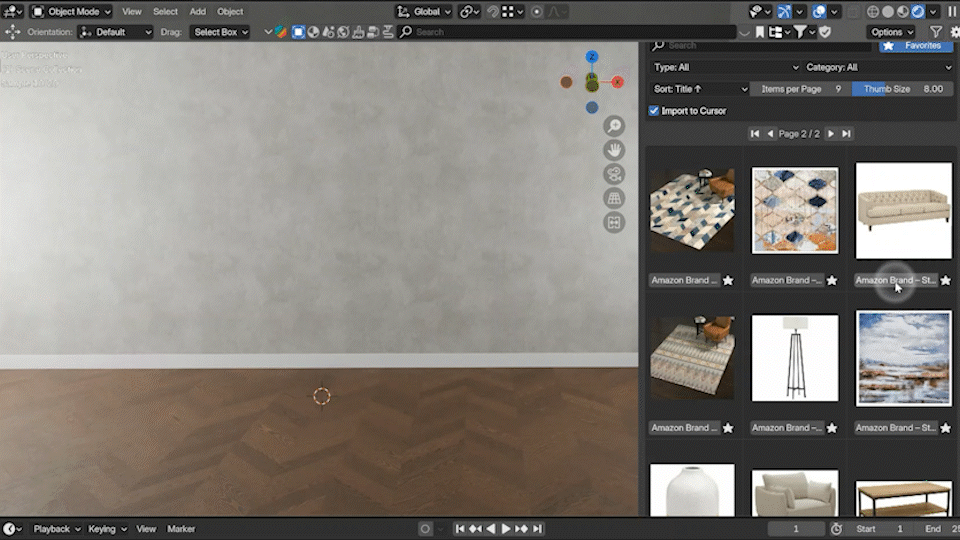The image size is (960, 540).
Task: Toggle X-ray display in the header
Action: (852, 12)
